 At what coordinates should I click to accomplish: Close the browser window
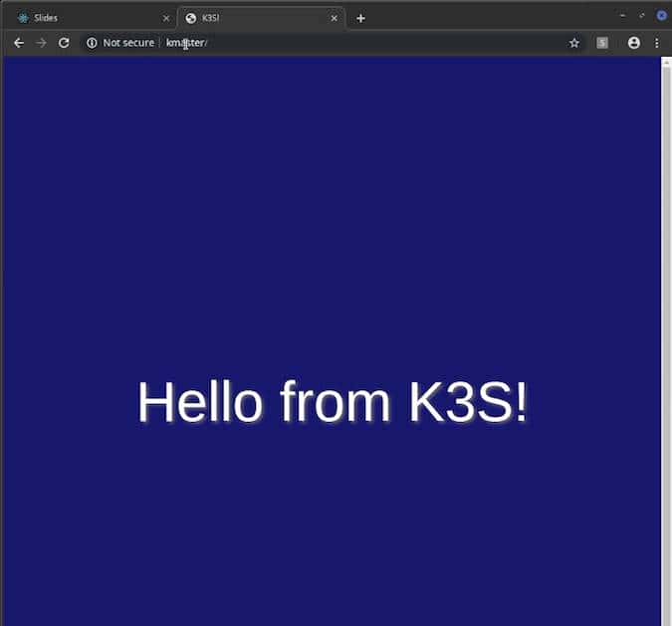[662, 16]
